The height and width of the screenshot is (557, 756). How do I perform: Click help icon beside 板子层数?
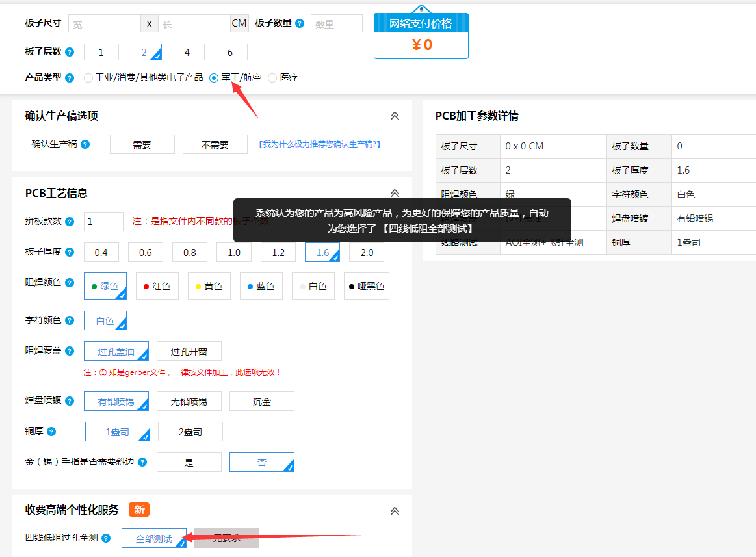pyautogui.click(x=70, y=52)
